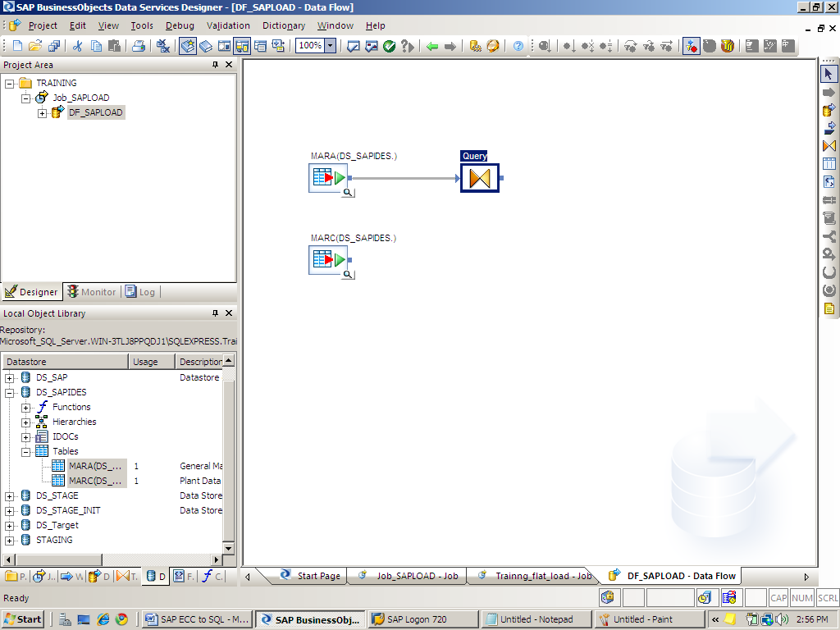840x630 pixels.
Task: Collapse the Tables node
Action: 25,452
